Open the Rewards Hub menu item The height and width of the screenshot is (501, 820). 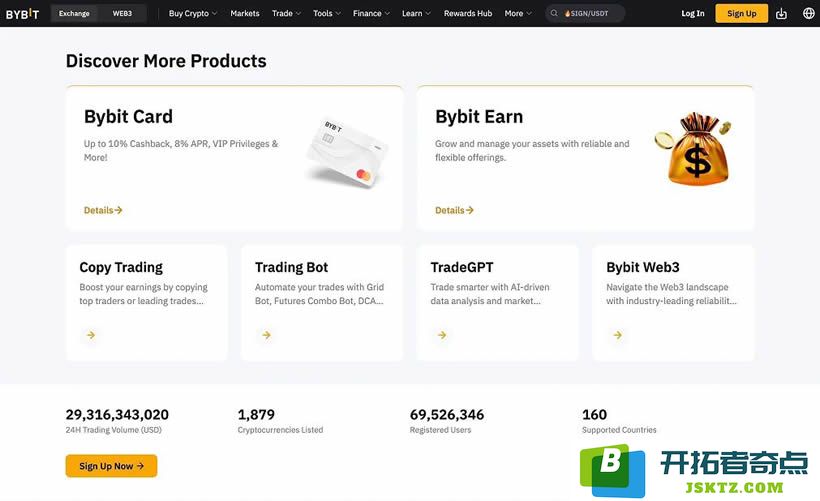(468, 14)
